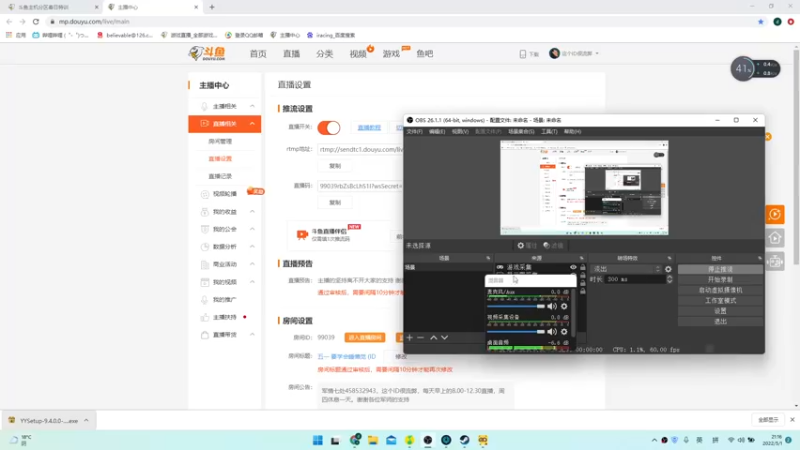The image size is (800, 450).
Task: Click the robot icon on right sidebar
Action: tap(774, 261)
